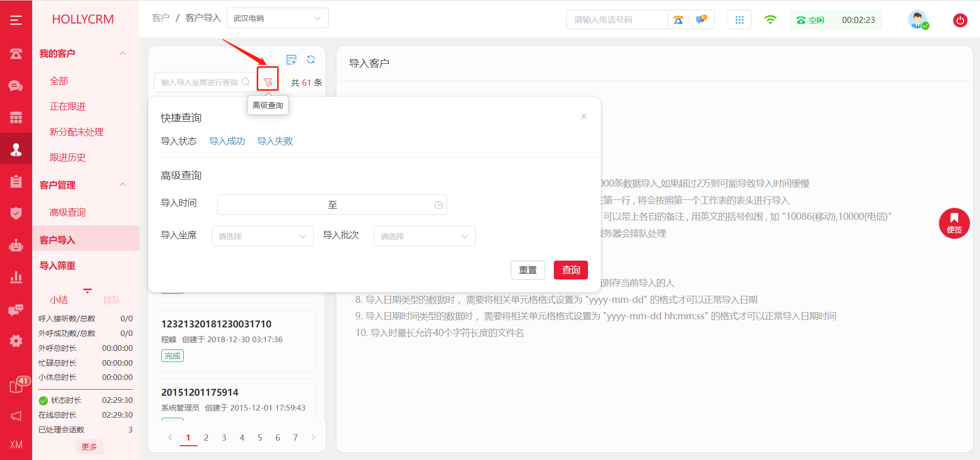Image resolution: width=980 pixels, height=460 pixels.
Task: Go to page 2 in pagination
Action: [206, 437]
